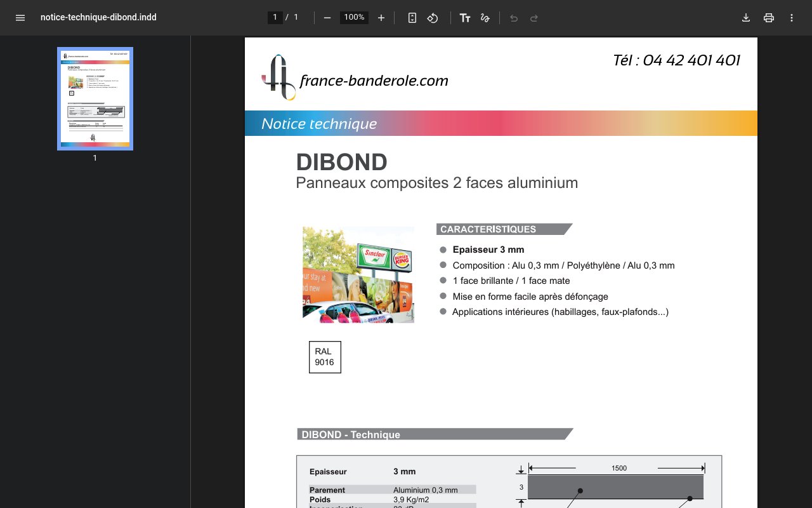Click the 1500 dimension label in diagram
Screen dimensions: 812x508
(619, 469)
